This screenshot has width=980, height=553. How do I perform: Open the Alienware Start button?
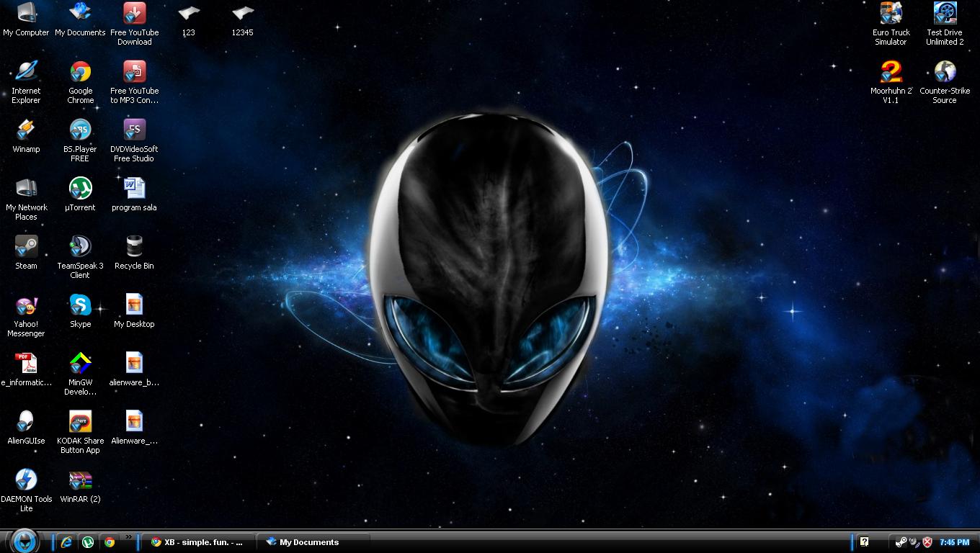pos(24,540)
